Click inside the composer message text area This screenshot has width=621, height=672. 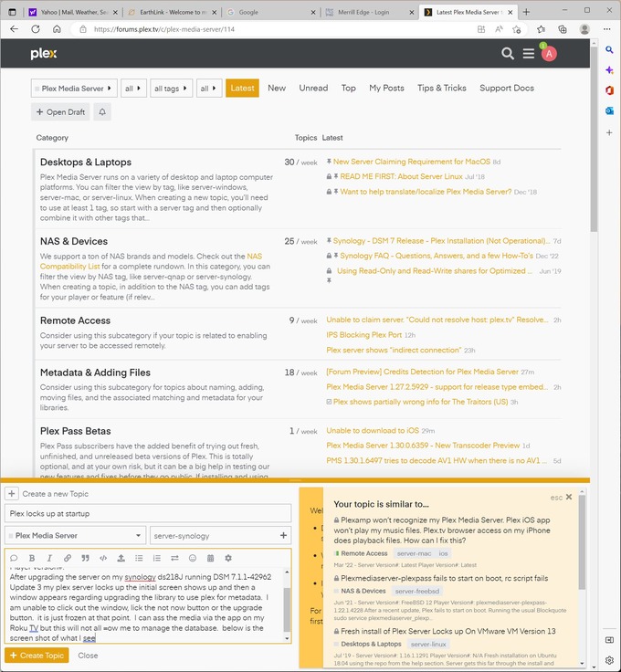(x=144, y=605)
